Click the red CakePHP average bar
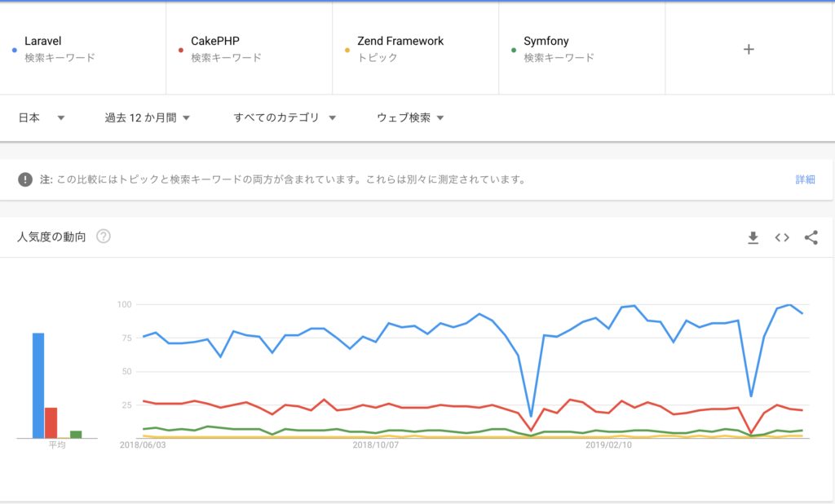This screenshot has width=835, height=504. click(x=51, y=423)
